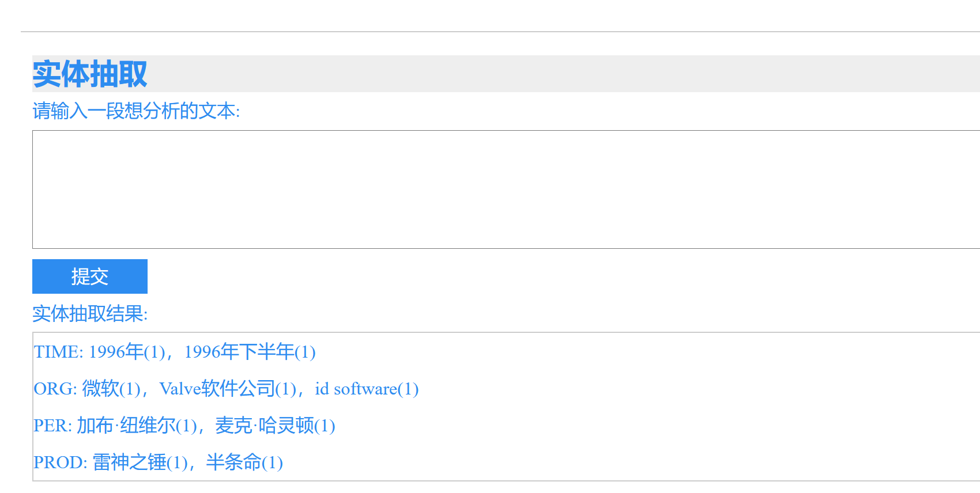The image size is (980, 493).
Task: Click the Valve软件公司 entity link
Action: pos(218,389)
